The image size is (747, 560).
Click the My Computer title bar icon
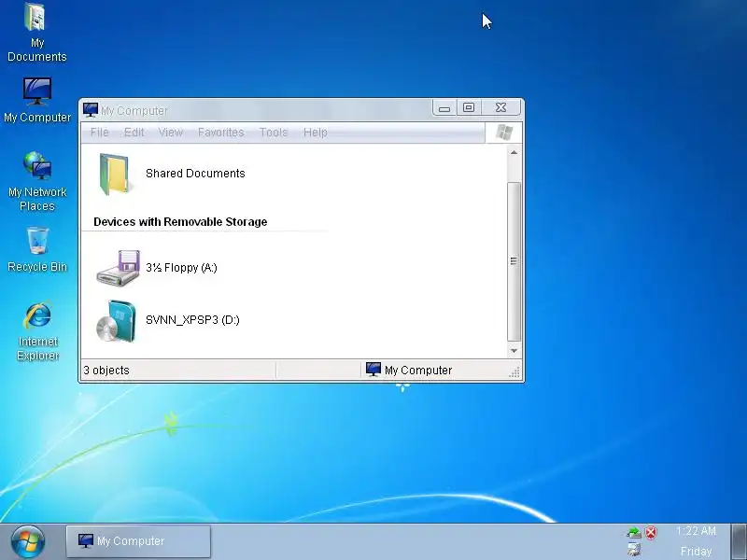90,110
